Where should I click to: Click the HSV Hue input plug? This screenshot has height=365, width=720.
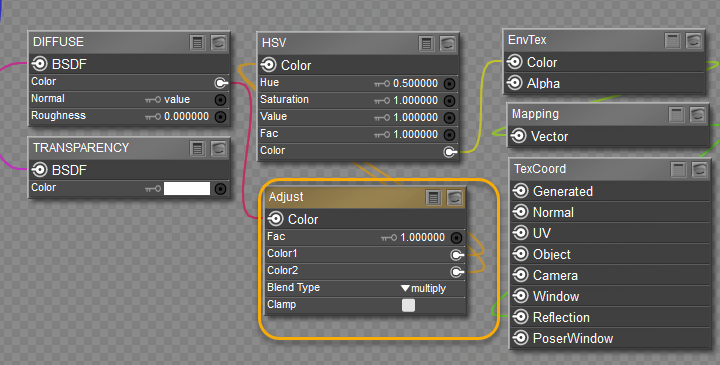(450, 84)
